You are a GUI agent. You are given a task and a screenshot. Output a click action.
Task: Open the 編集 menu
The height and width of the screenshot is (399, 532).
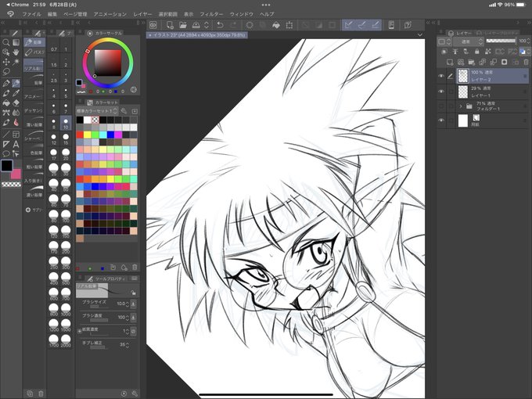tap(52, 14)
